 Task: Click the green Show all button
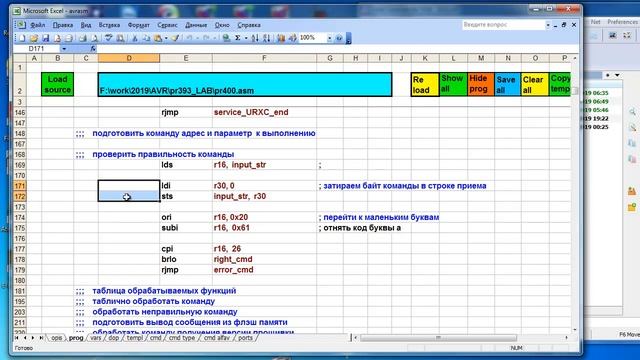click(x=453, y=84)
